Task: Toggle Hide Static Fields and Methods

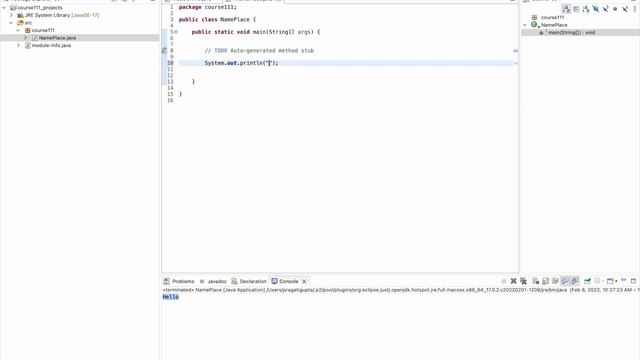Action: click(606, 9)
